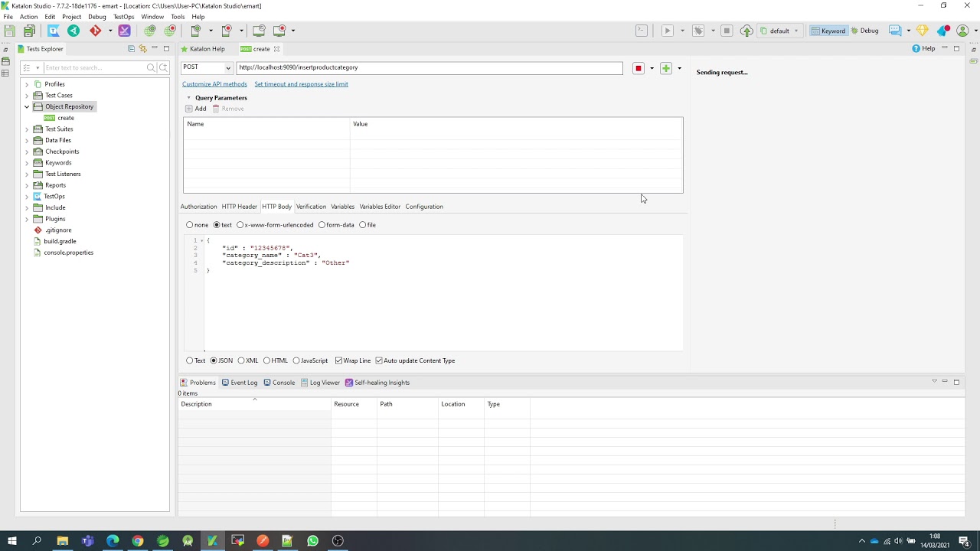Click the purple Slack integration toolbar icon
The height and width of the screenshot is (551, 980).
click(124, 31)
